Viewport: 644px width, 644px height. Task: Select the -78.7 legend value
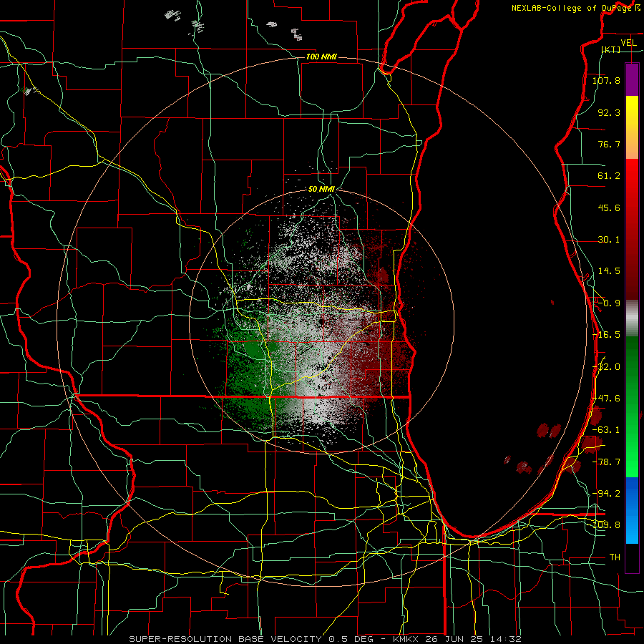606,462
